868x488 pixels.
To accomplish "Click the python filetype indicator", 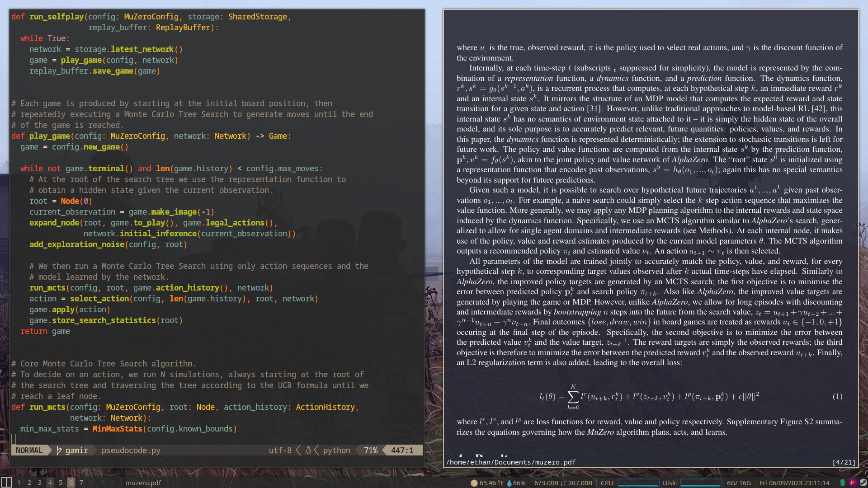I will (336, 450).
